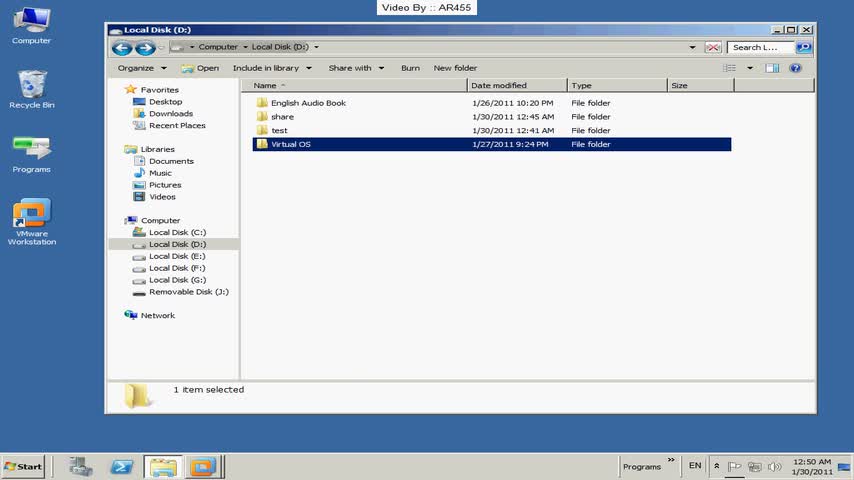Select Libraries in navigation pane
The height and width of the screenshot is (480, 854).
coord(157,149)
